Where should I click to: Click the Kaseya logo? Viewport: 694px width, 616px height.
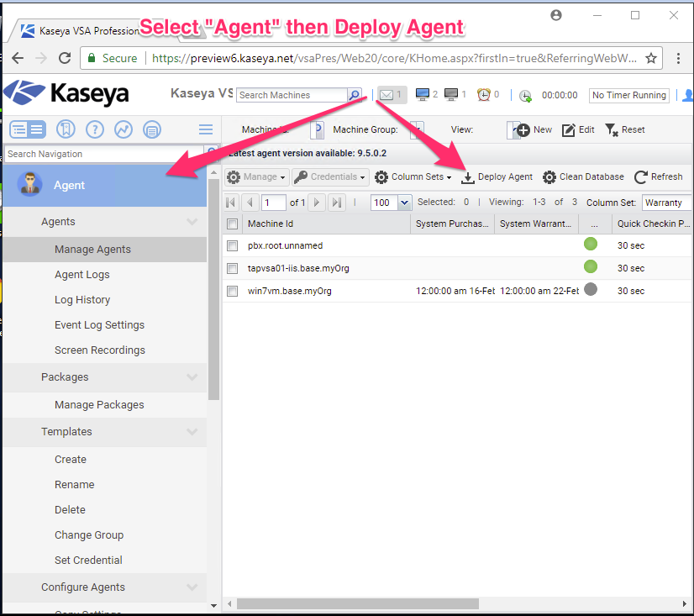pyautogui.click(x=66, y=93)
